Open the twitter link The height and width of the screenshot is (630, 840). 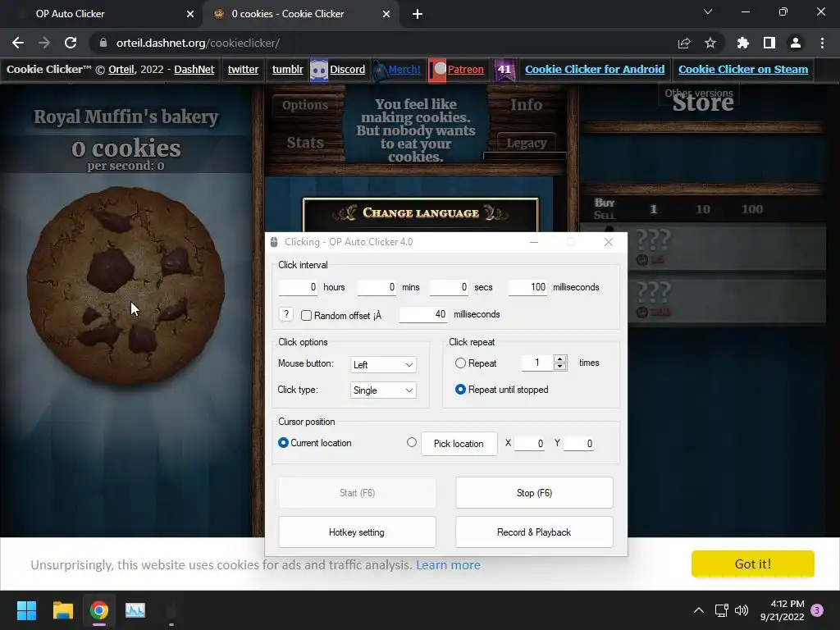tap(243, 70)
